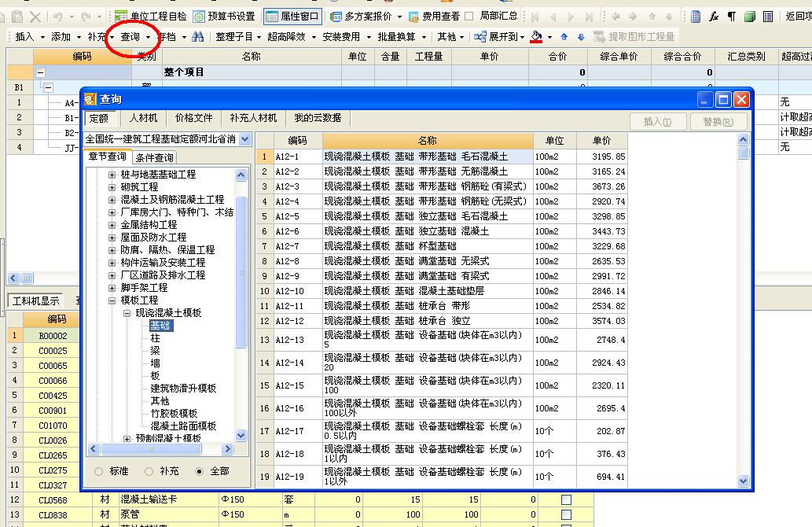Move item down with blue down arrow

click(581, 37)
